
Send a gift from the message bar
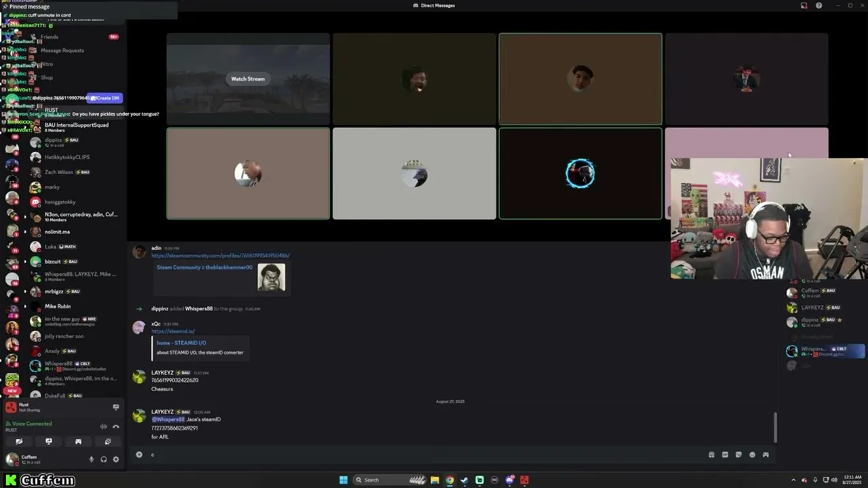point(711,455)
